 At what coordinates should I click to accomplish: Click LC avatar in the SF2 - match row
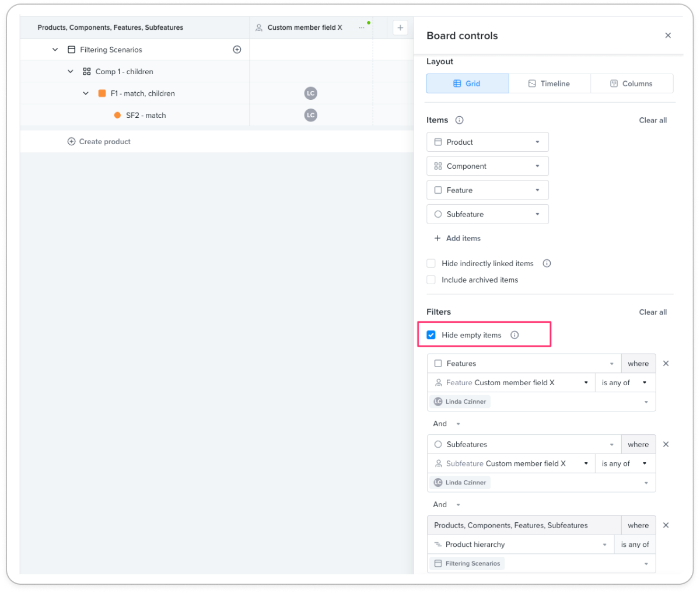tap(310, 115)
